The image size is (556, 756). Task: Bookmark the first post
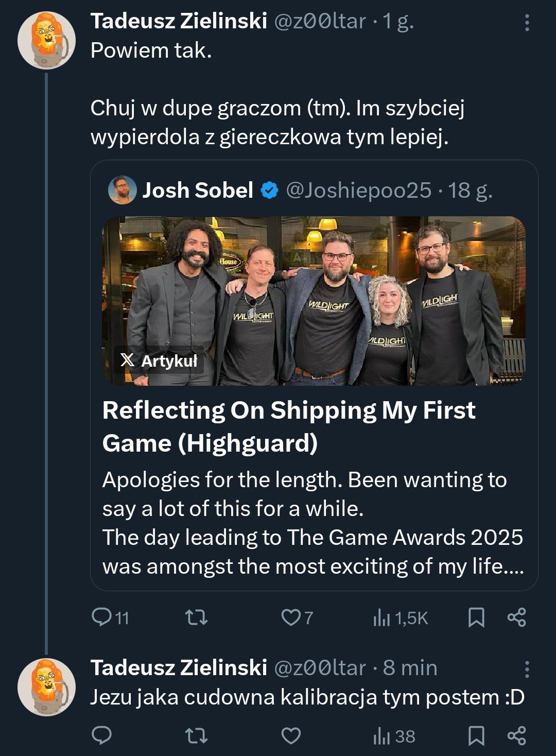tap(476, 617)
